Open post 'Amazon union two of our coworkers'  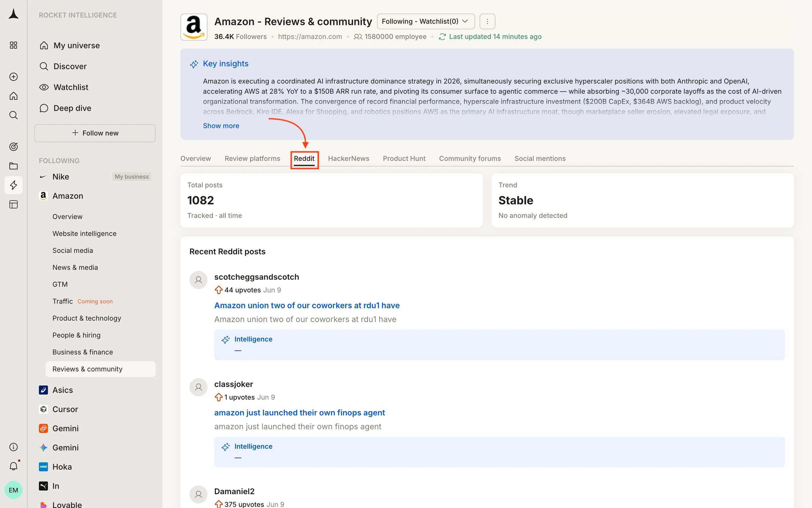tap(307, 305)
